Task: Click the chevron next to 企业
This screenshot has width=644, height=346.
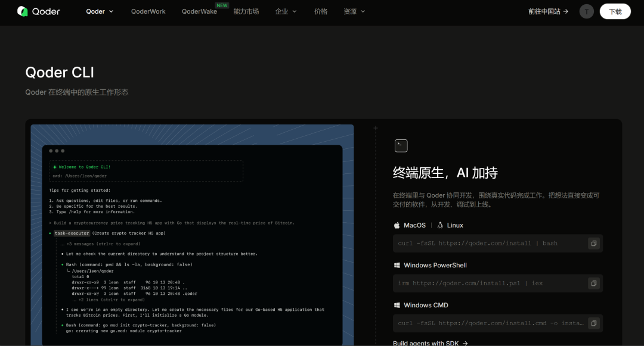Action: click(x=295, y=11)
